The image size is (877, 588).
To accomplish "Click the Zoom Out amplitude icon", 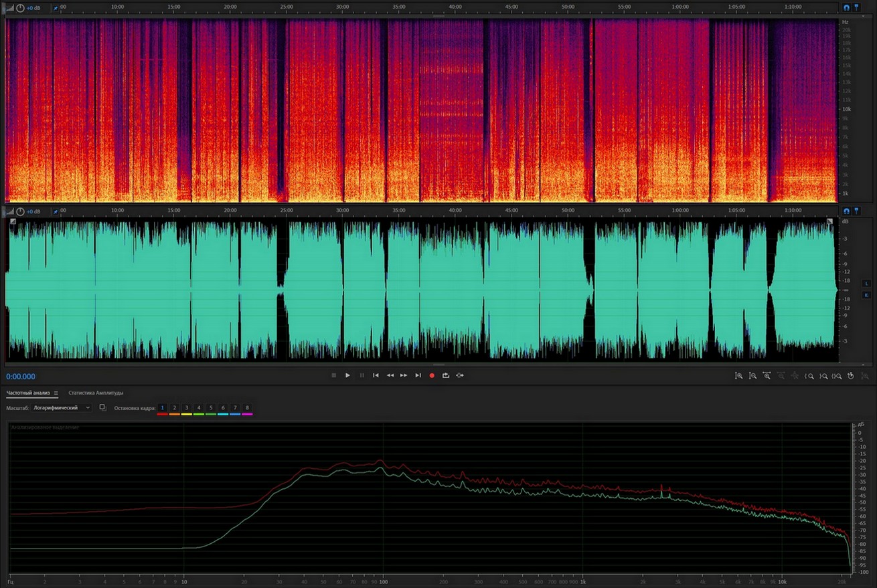I will pos(752,376).
